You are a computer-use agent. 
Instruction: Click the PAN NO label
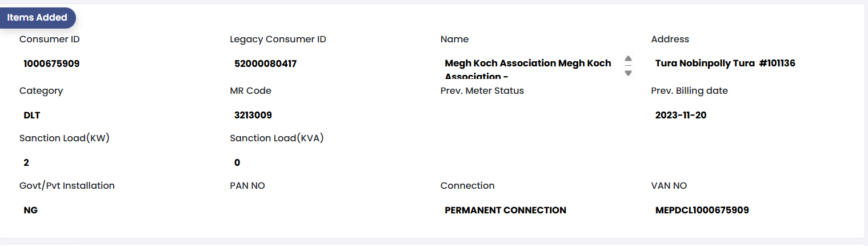tap(247, 186)
